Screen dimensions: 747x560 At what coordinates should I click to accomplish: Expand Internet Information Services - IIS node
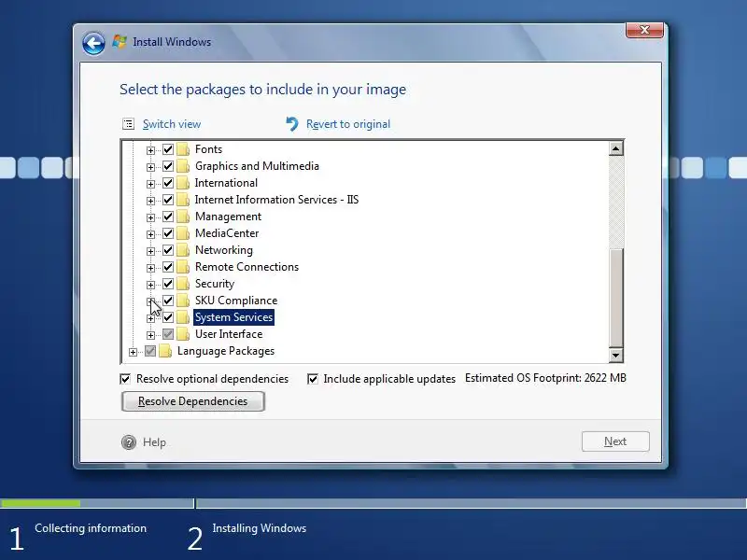point(150,201)
